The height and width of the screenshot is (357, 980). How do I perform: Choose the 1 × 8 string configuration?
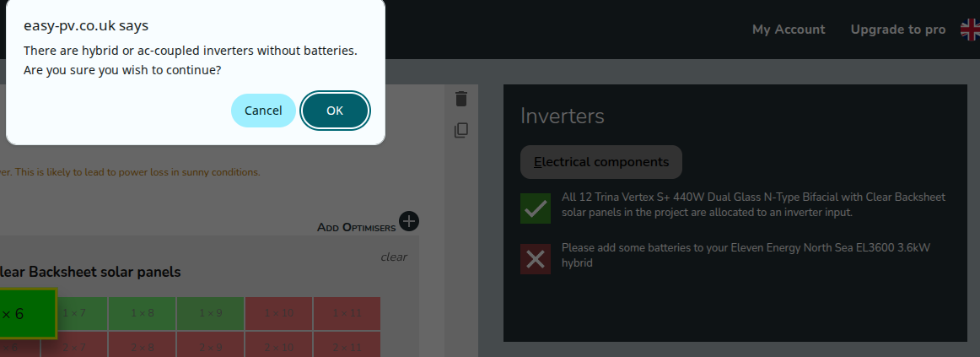coord(142,313)
